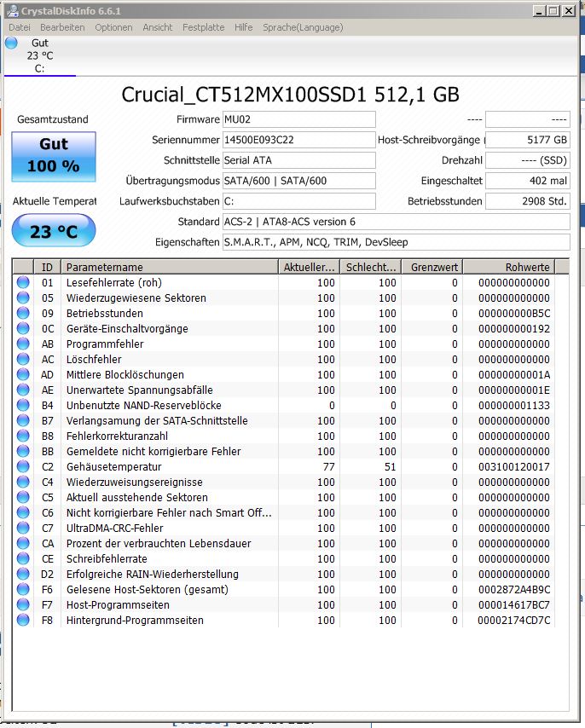Click raw value 003100120017 of Gehäusetemperatur
The height and width of the screenshot is (728, 585).
pyautogui.click(x=514, y=466)
